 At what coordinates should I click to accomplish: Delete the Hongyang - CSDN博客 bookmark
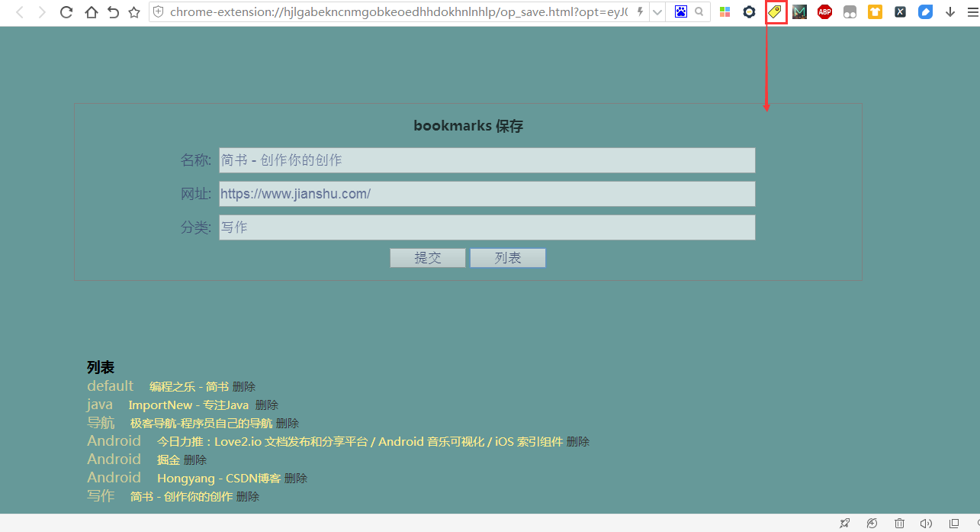point(296,479)
